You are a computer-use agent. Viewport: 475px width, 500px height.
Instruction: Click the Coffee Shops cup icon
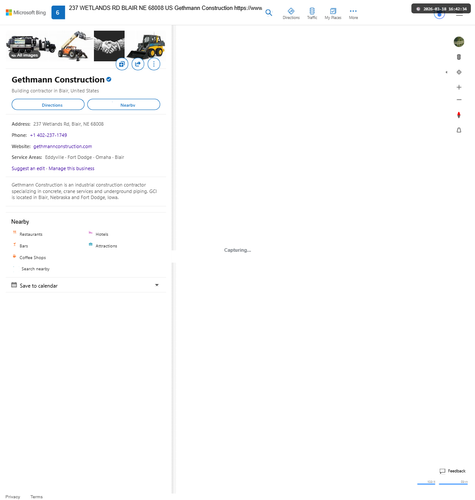pyautogui.click(x=14, y=256)
